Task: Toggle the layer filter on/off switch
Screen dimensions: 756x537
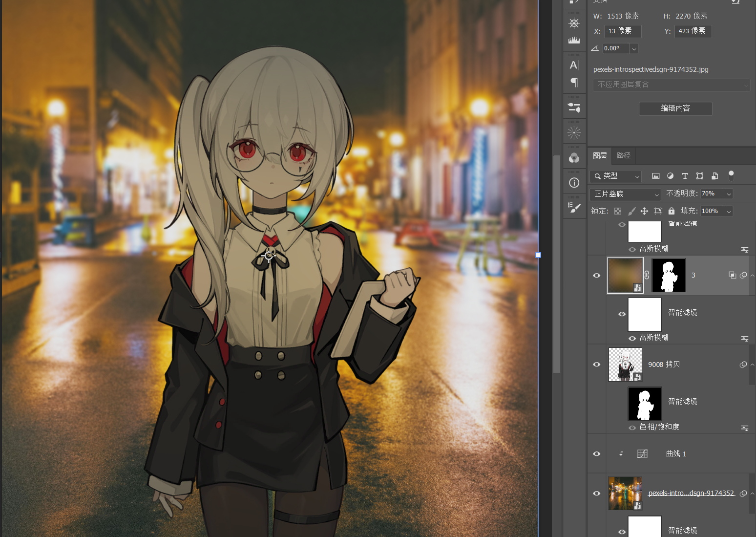Action: [731, 175]
